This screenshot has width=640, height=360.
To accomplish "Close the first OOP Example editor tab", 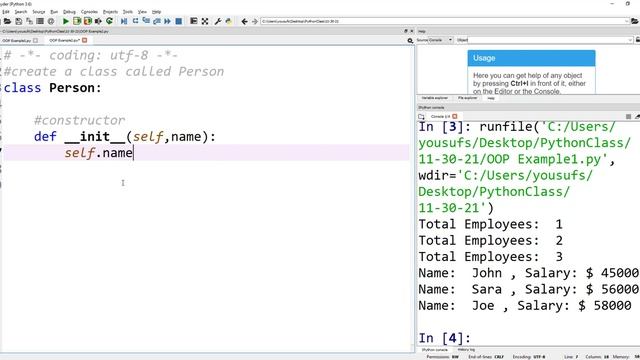I will (36, 40).
